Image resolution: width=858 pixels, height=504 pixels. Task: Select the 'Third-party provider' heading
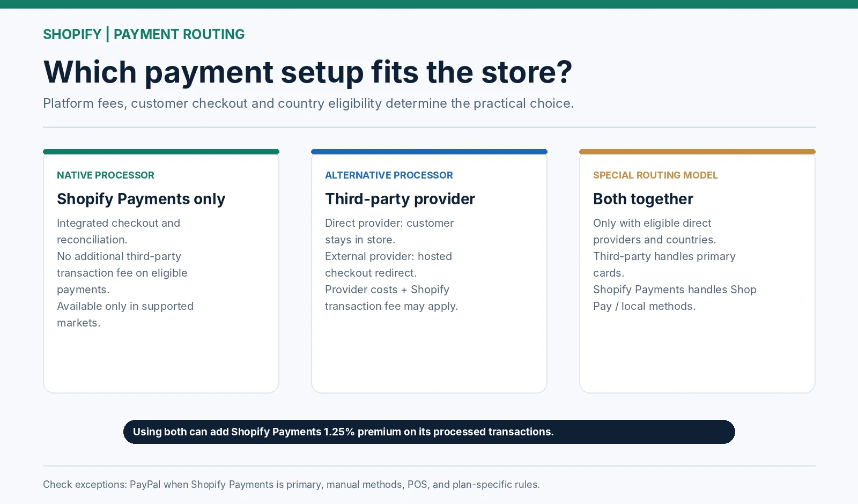pos(400,199)
